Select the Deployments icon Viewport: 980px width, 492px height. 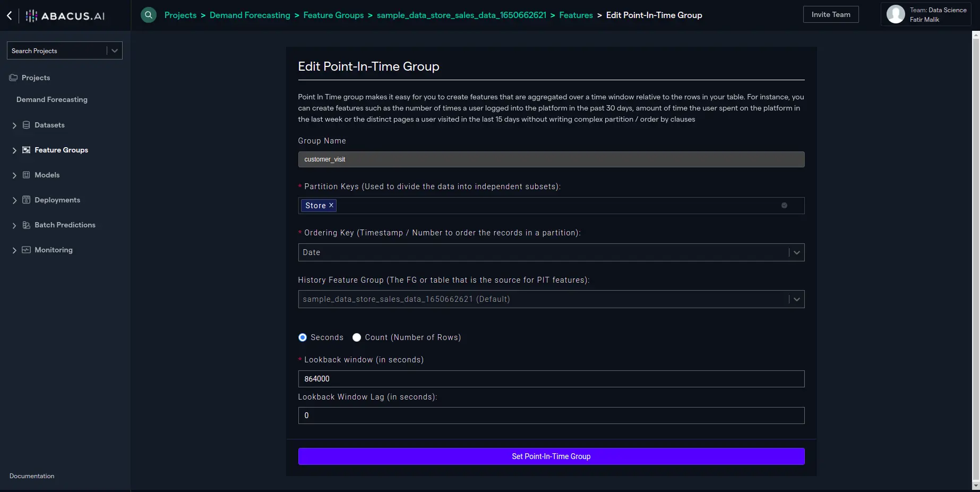click(x=27, y=200)
